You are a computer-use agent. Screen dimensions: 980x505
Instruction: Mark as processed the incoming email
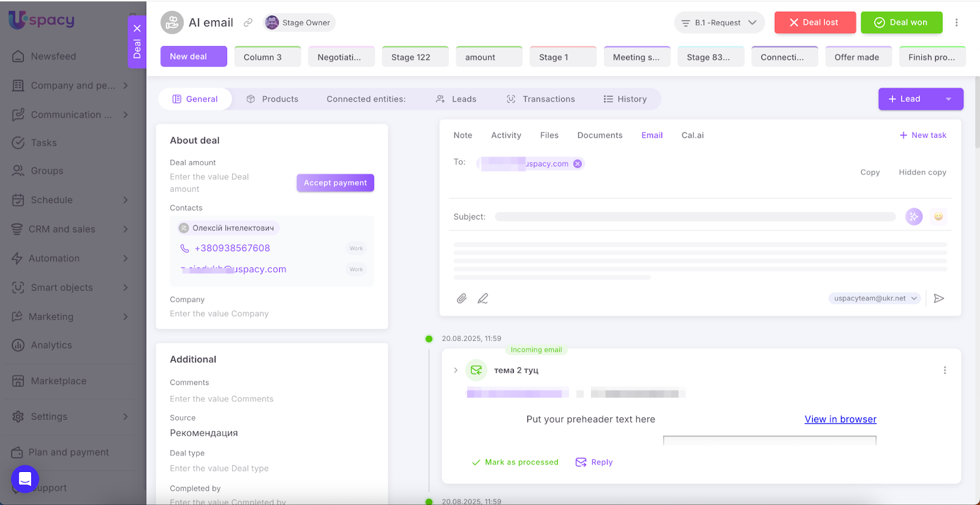(x=515, y=462)
